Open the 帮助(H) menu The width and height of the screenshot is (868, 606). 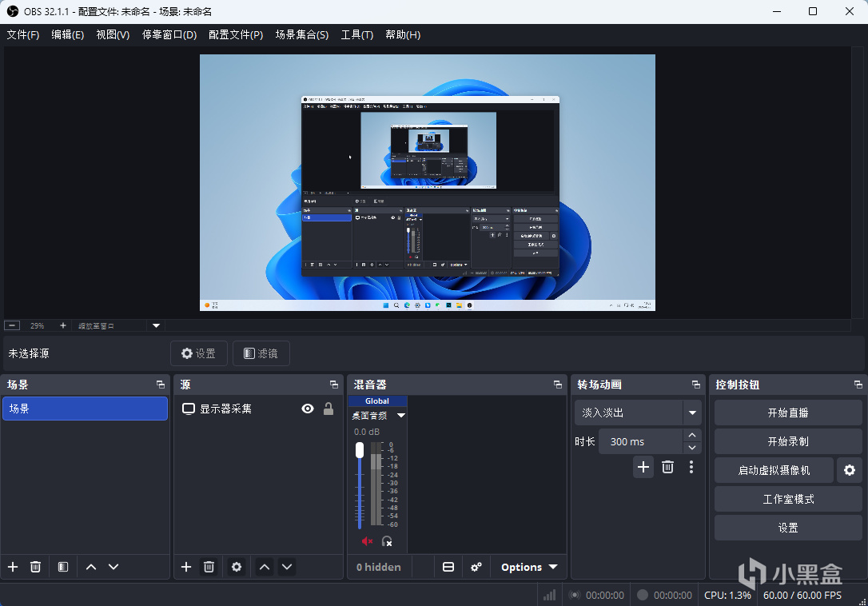pos(403,35)
